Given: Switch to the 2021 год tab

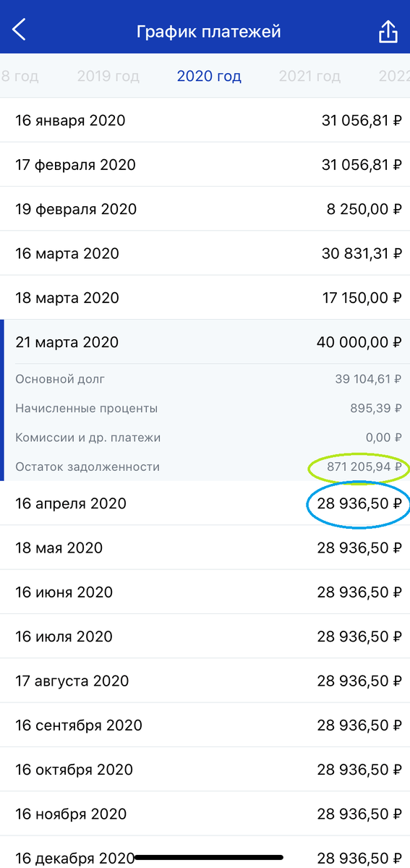Looking at the screenshot, I should [309, 76].
